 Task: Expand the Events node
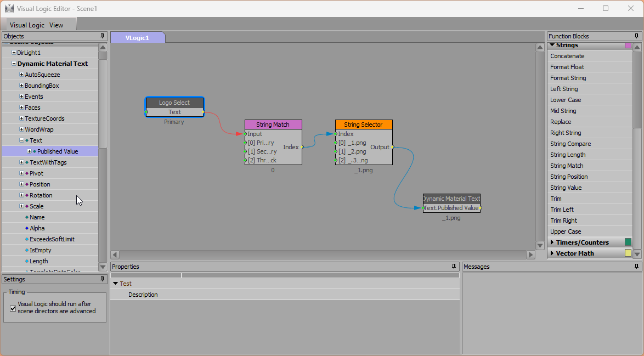pyautogui.click(x=21, y=97)
